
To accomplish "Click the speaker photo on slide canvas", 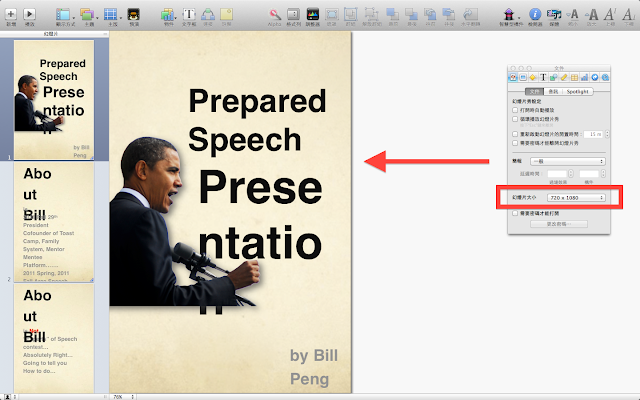I will [184, 222].
